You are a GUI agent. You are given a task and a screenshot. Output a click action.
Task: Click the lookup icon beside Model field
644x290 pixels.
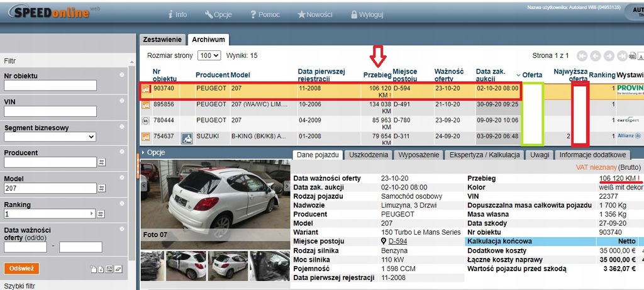click(x=101, y=188)
